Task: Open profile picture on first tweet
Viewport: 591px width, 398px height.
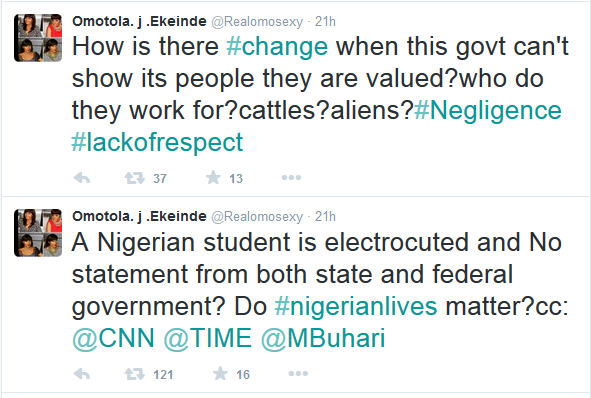Action: click(x=38, y=38)
